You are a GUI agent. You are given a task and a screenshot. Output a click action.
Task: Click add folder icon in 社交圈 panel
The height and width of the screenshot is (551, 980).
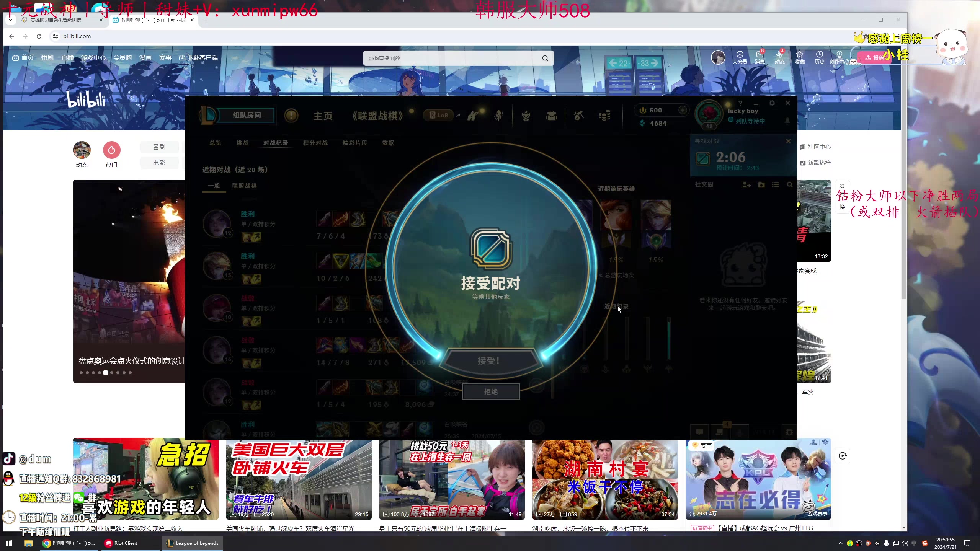coord(761,185)
